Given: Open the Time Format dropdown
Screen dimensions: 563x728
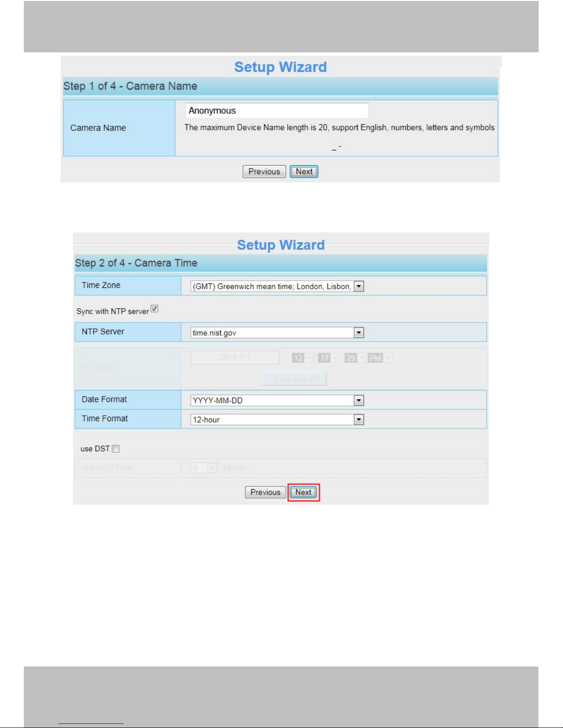Looking at the screenshot, I should tap(277, 419).
